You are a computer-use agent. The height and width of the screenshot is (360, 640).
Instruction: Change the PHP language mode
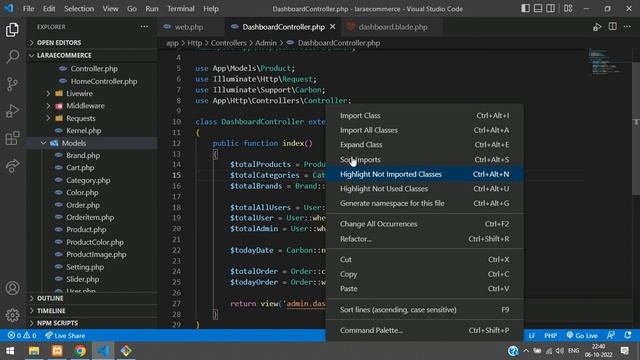click(550, 336)
